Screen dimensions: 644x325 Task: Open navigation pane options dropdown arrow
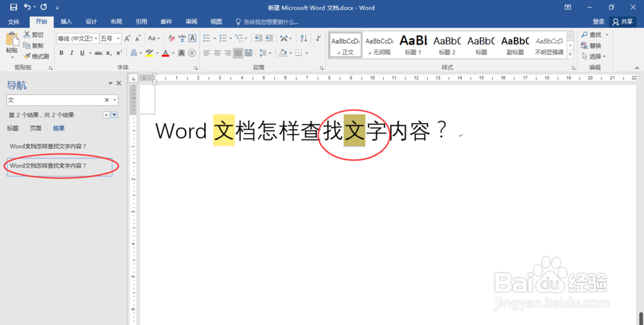click(110, 84)
